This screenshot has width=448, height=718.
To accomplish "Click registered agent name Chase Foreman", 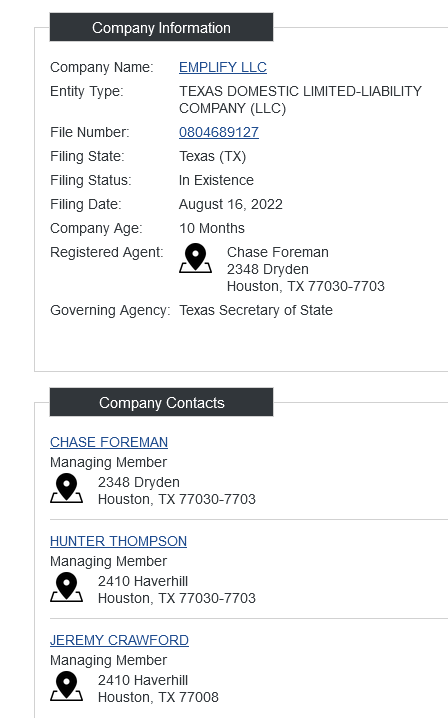I will tap(278, 252).
